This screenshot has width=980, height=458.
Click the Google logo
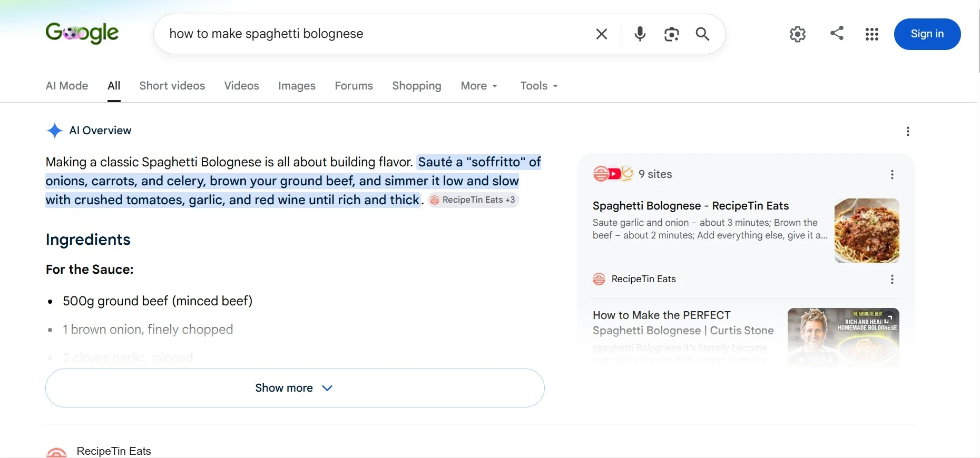pyautogui.click(x=82, y=33)
